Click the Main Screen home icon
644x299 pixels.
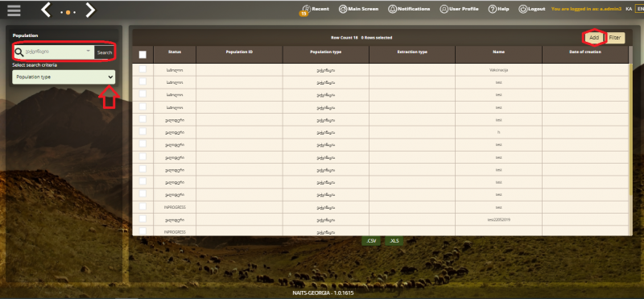point(343,9)
